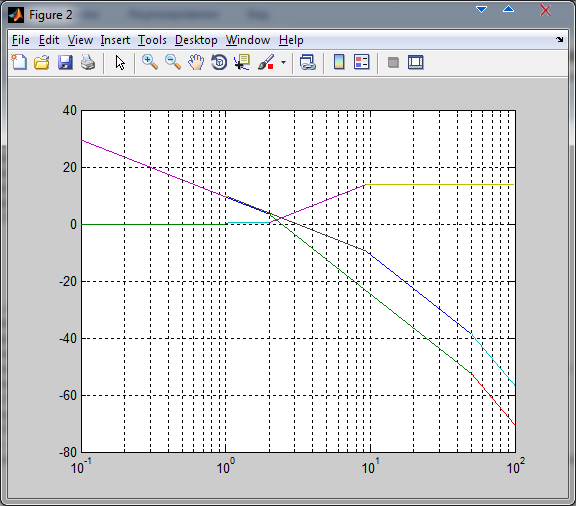Activate the Zoom Out tool

pos(173,62)
